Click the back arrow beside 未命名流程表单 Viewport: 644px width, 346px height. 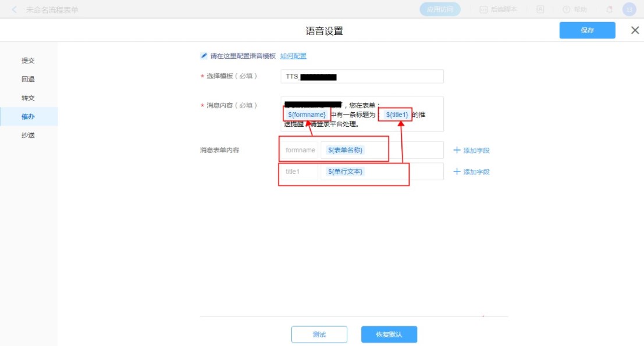click(x=15, y=9)
